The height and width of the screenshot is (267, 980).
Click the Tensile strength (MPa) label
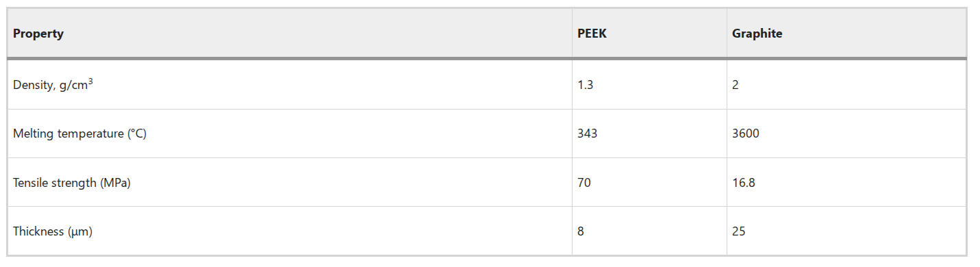71,183
